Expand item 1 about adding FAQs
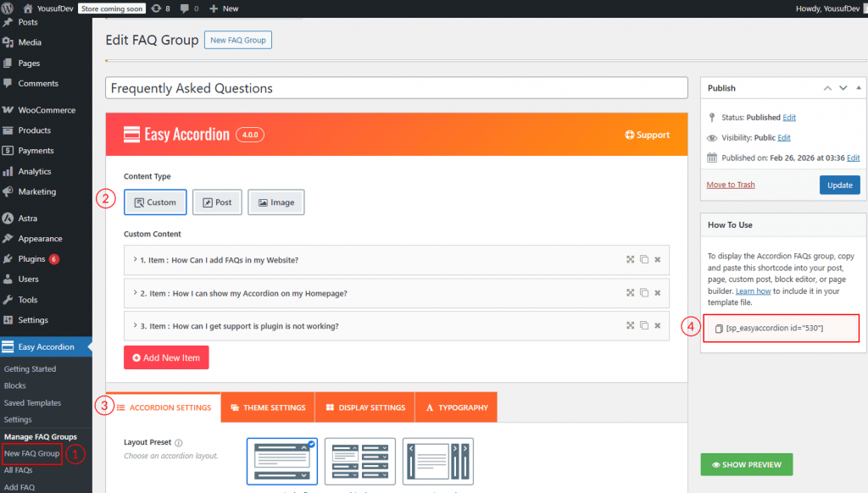This screenshot has width=868, height=493. 136,260
